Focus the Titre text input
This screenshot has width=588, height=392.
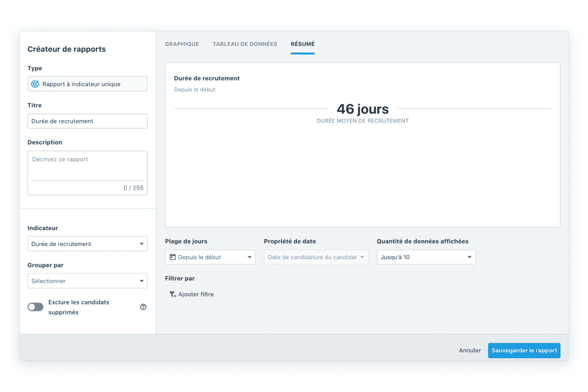point(87,121)
